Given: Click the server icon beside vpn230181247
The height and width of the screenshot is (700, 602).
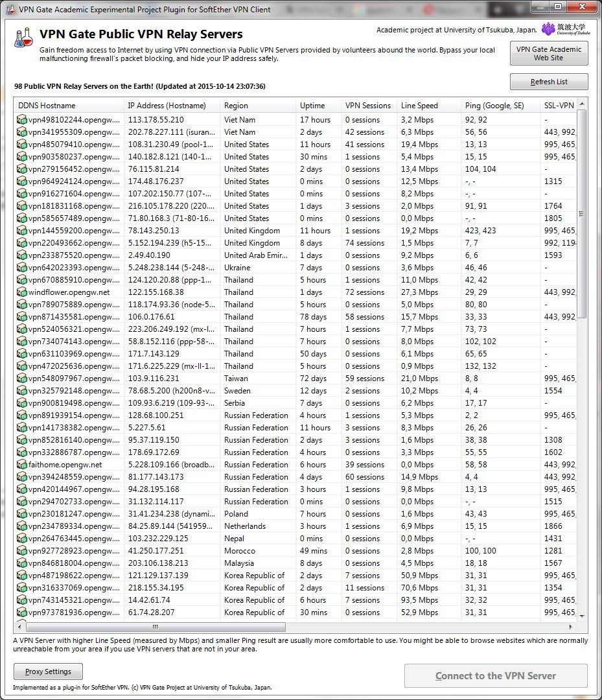Looking at the screenshot, I should pos(21,514).
